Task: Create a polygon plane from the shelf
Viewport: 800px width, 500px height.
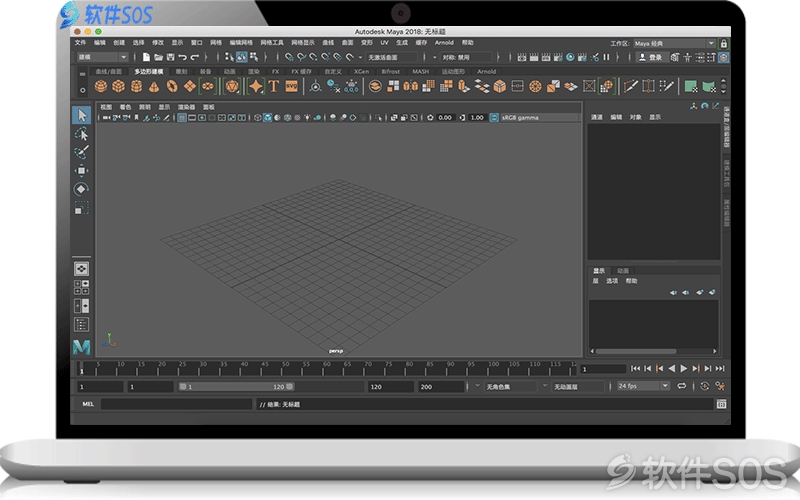Action: click(190, 86)
